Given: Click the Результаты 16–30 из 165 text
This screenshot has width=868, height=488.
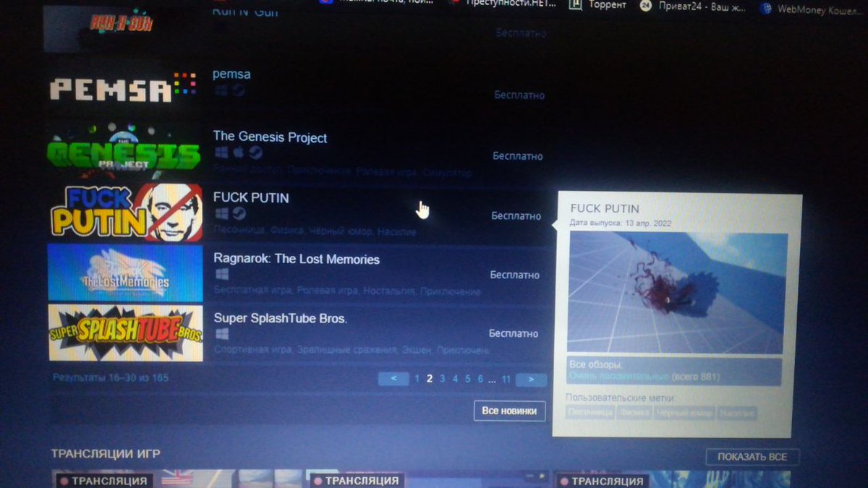Looking at the screenshot, I should point(111,377).
